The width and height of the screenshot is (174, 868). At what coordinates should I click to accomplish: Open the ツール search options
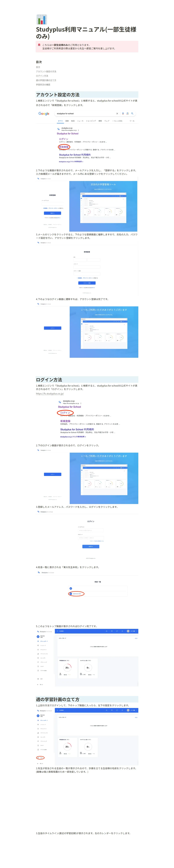point(132,121)
